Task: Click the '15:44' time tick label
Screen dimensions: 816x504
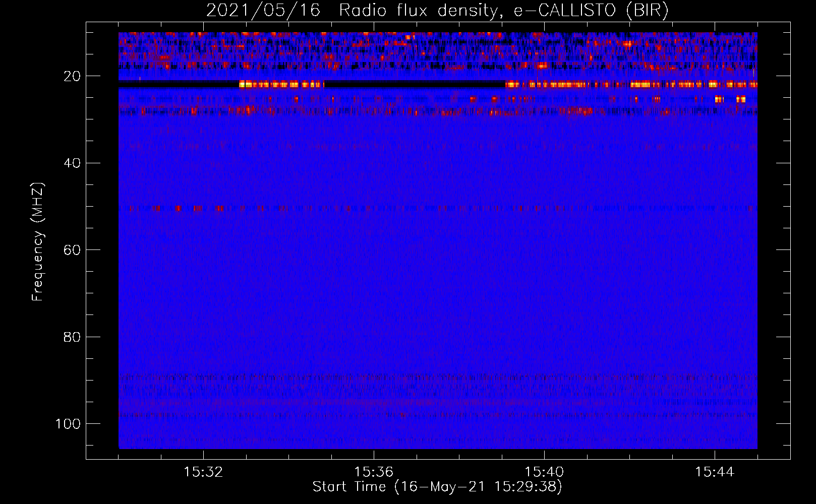Action: click(x=715, y=472)
